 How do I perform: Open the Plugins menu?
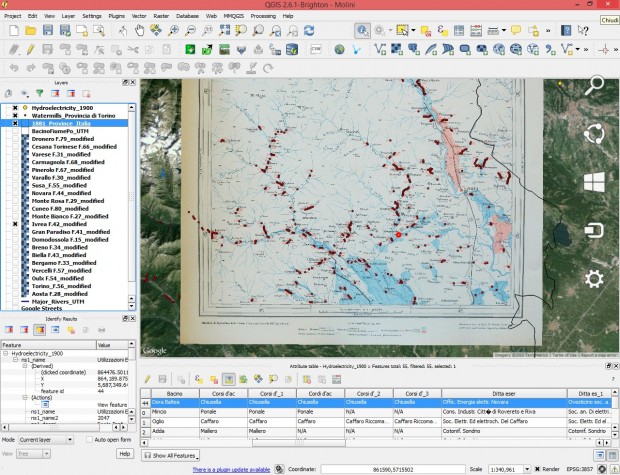point(116,16)
